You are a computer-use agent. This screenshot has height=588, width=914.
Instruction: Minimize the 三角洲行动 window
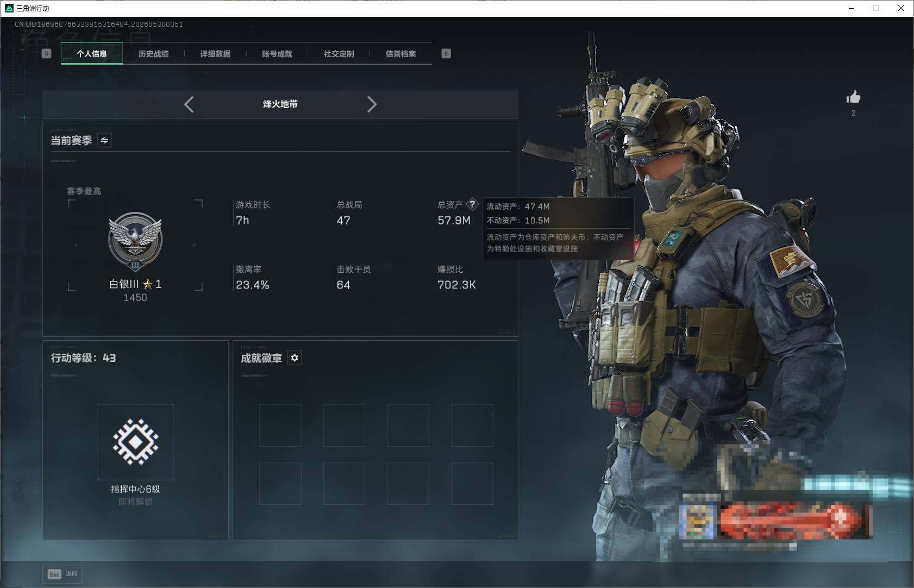[852, 8]
